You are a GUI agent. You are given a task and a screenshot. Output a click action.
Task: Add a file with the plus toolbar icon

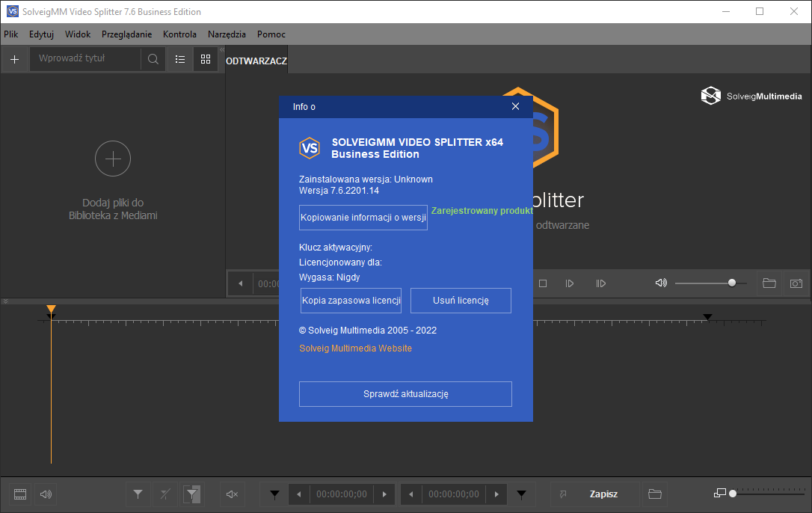(x=14, y=60)
